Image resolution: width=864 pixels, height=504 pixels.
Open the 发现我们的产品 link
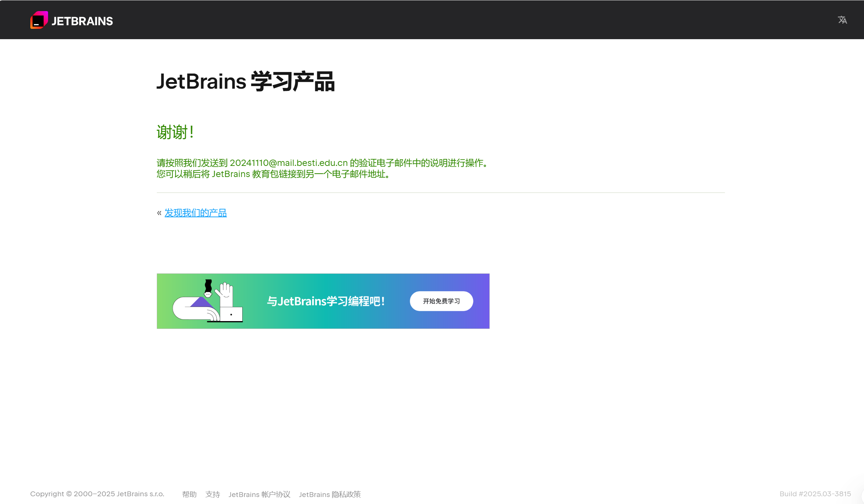pos(195,213)
